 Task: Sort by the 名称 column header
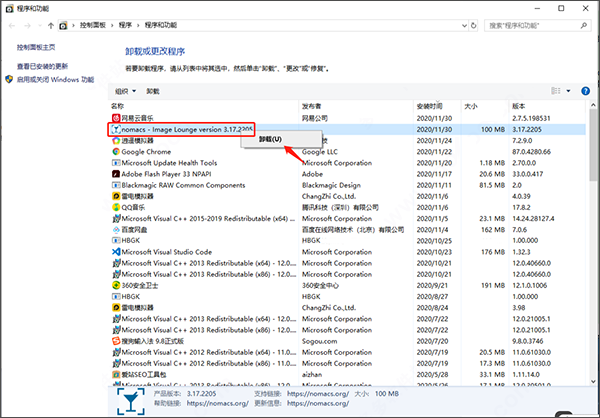click(x=205, y=106)
